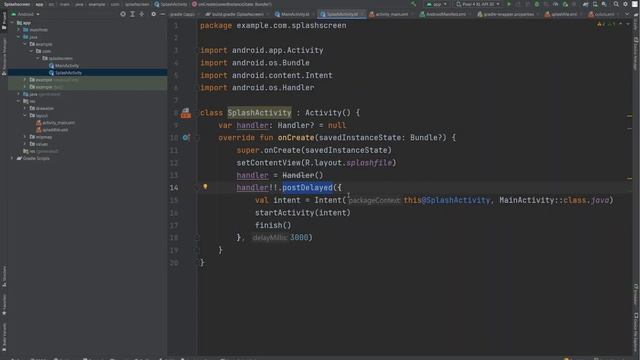Open the Android project view dropdown

tap(25, 14)
